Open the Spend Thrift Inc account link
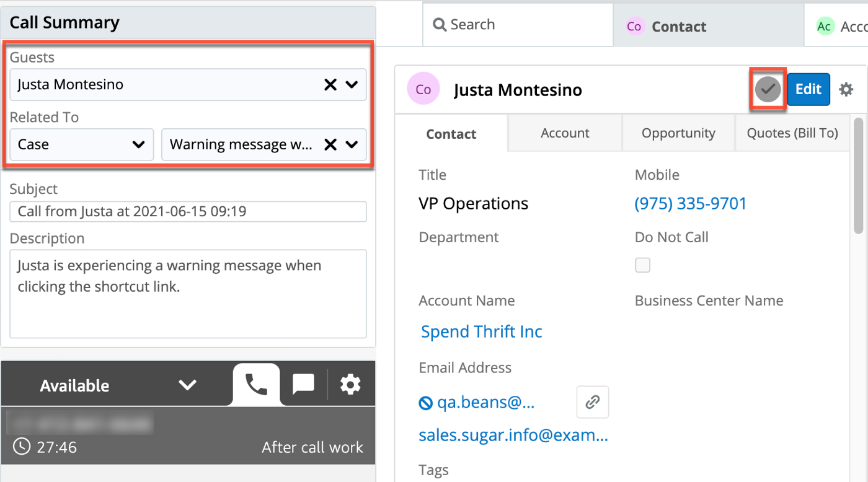Viewport: 868px width, 482px height. click(481, 331)
